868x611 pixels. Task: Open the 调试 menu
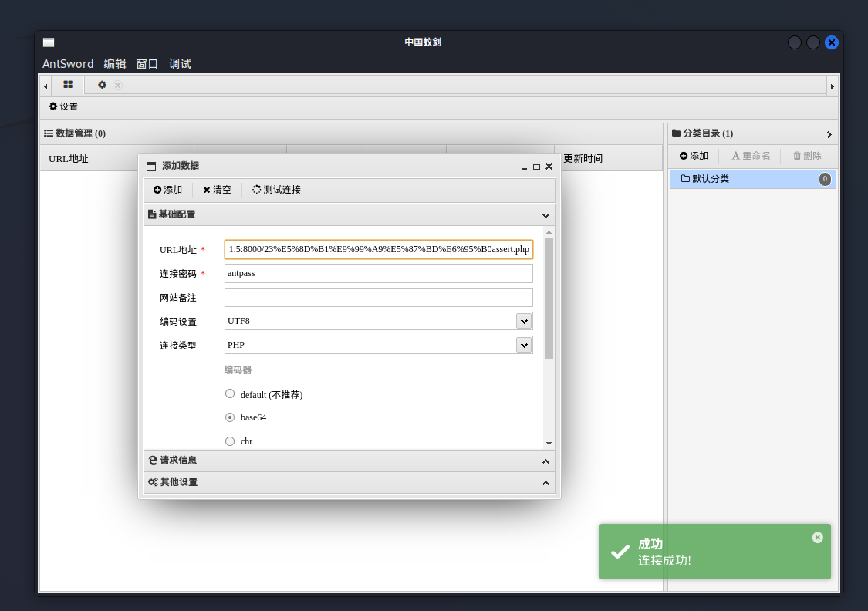(x=179, y=63)
